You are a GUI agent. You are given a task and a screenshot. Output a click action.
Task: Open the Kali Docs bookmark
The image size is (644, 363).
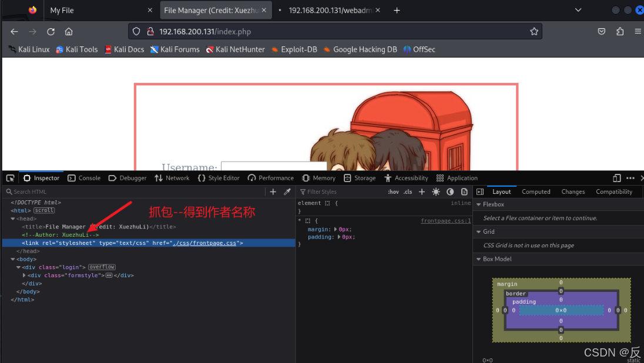[x=125, y=49]
